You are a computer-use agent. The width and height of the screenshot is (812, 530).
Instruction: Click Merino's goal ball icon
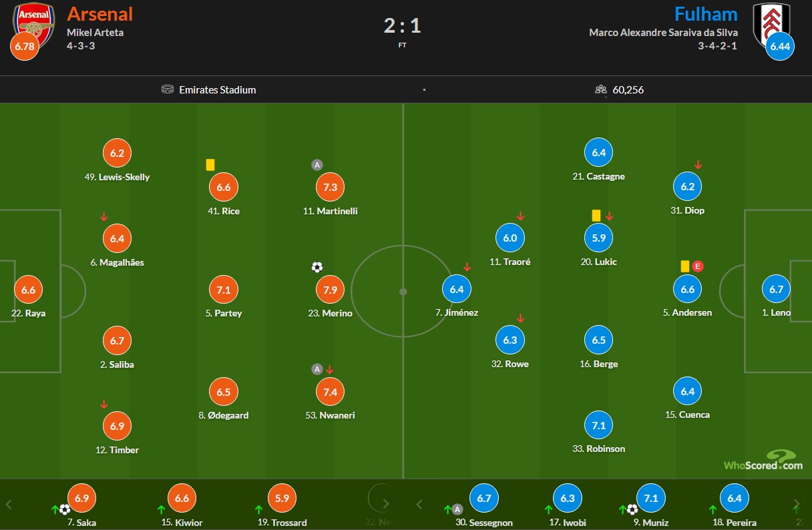317,268
